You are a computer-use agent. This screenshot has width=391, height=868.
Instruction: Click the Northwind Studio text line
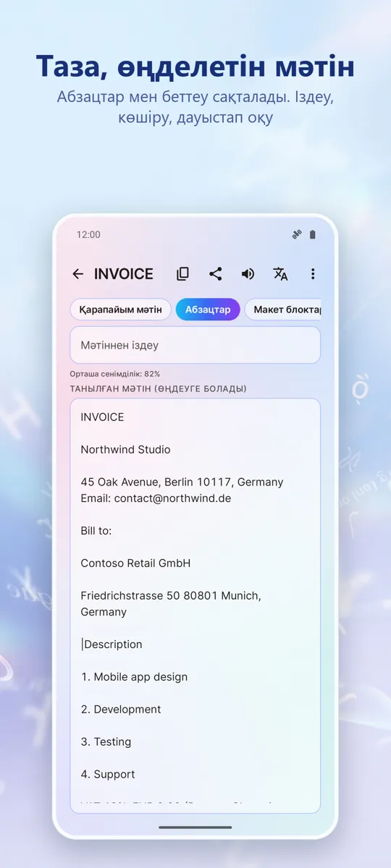click(125, 449)
